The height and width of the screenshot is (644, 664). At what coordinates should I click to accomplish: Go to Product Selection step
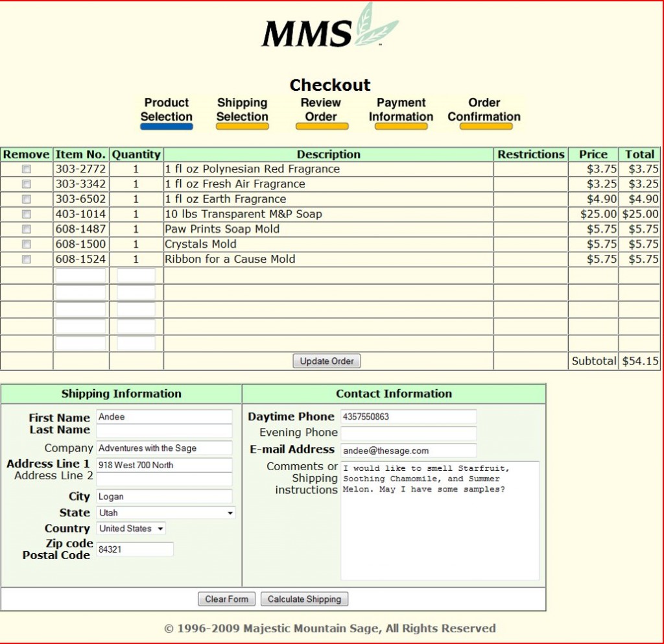coord(167,110)
